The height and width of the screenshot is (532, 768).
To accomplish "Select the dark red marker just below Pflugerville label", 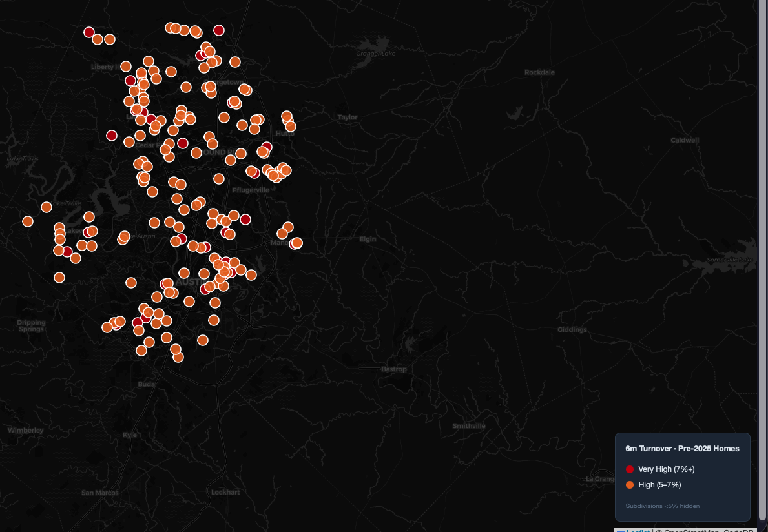I will [245, 220].
